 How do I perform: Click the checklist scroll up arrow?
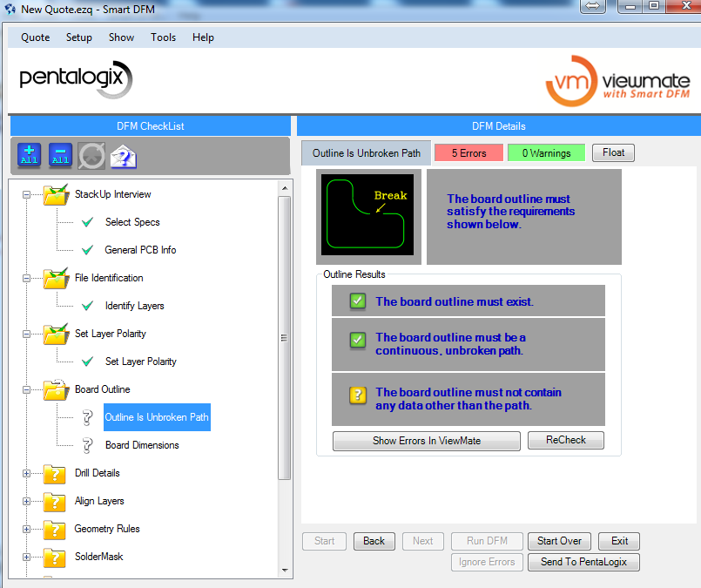click(285, 188)
